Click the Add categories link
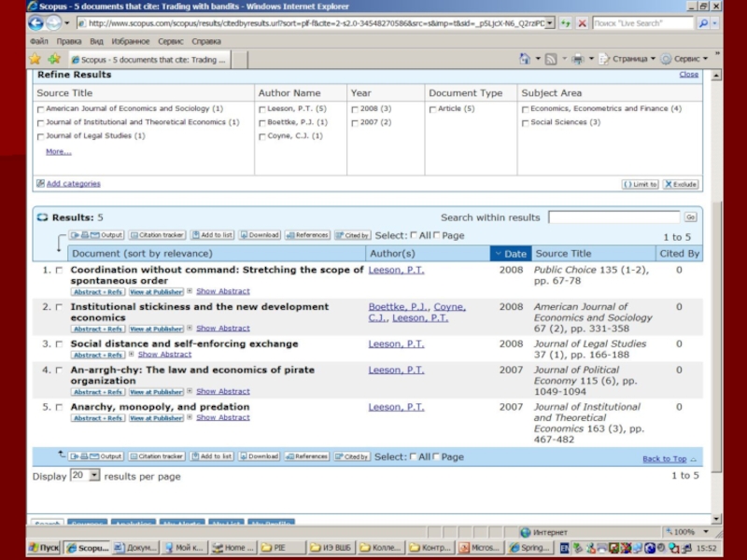 click(73, 184)
